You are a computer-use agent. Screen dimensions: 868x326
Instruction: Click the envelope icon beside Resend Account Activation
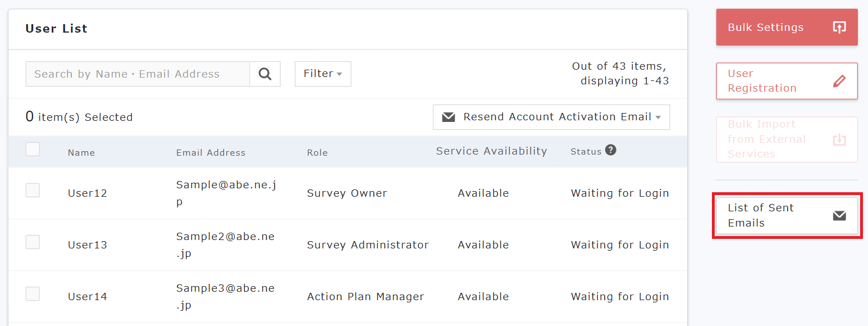[448, 117]
